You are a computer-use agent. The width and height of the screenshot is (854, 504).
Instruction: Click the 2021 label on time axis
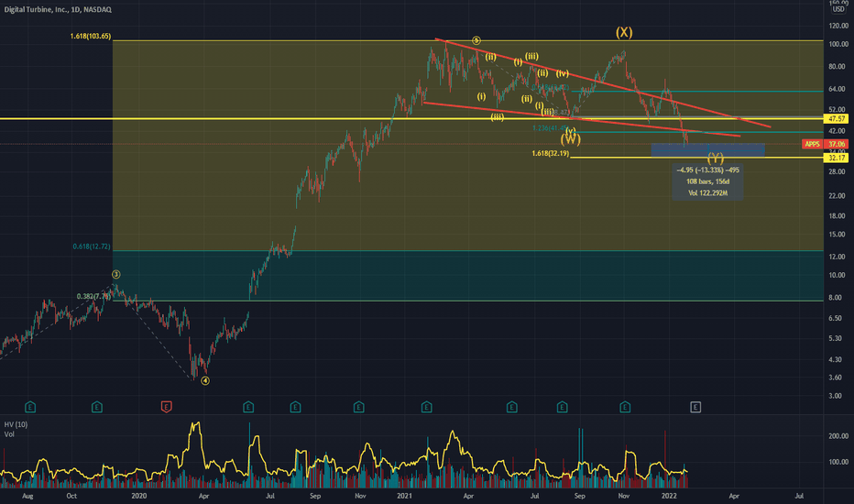(404, 496)
